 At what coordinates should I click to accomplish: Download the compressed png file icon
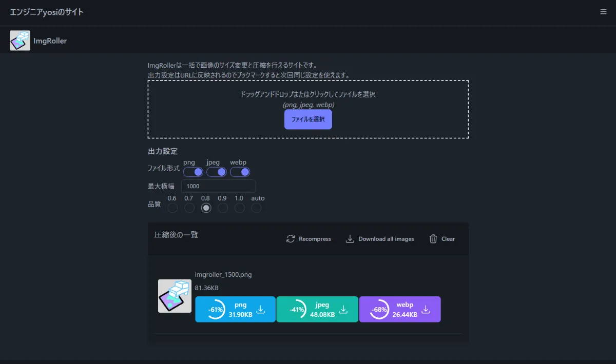tap(260, 310)
